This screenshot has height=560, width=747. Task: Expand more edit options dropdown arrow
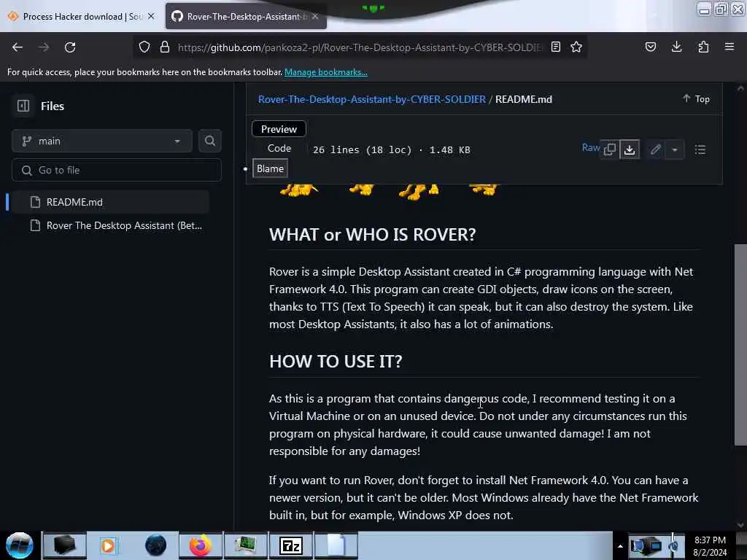pyautogui.click(x=675, y=149)
